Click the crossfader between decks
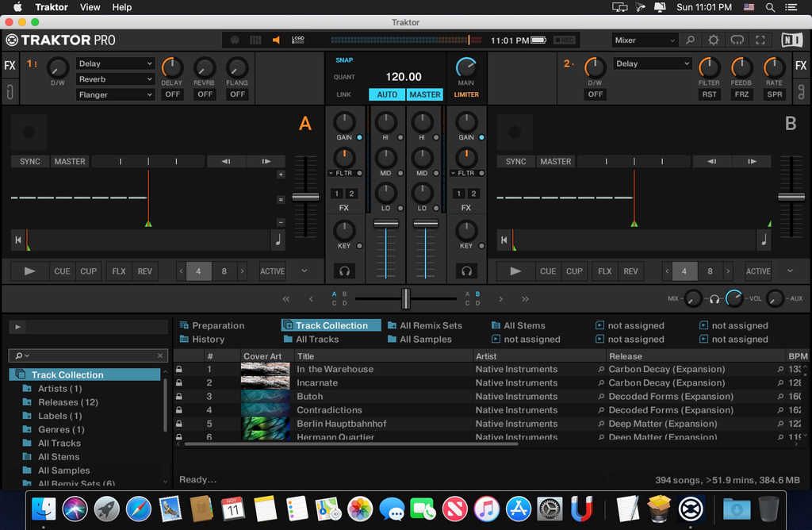This screenshot has height=530, width=812. click(405, 298)
